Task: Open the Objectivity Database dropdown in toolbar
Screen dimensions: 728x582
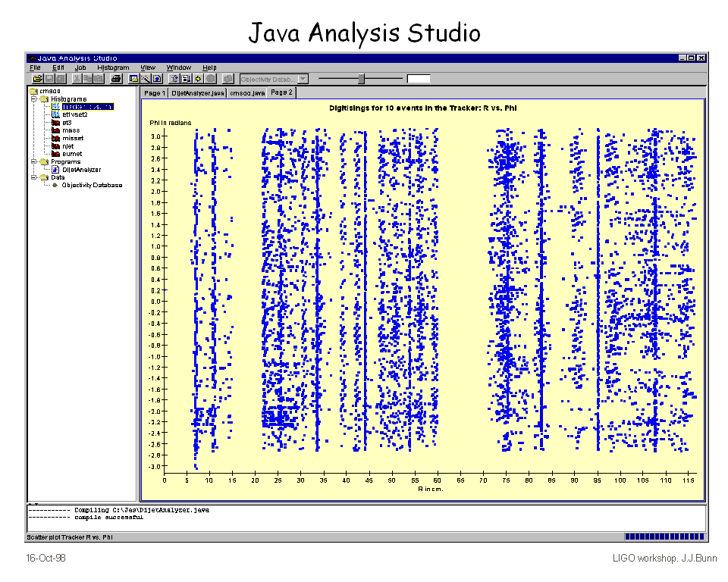Action: click(303, 78)
